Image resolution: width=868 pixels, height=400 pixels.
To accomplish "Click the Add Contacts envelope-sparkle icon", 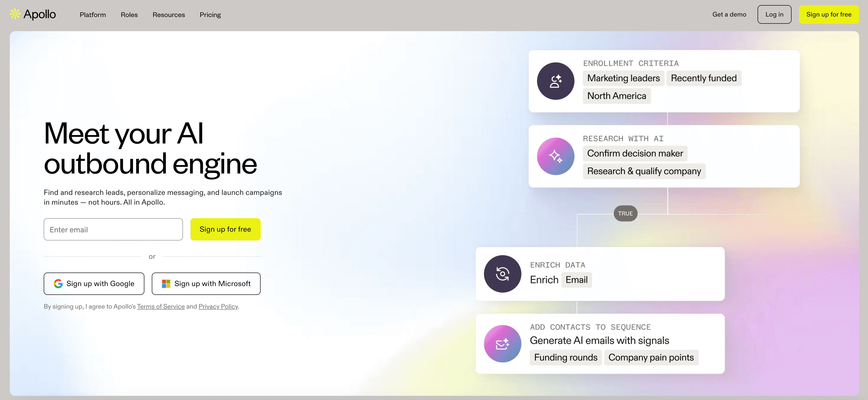I will click(502, 344).
